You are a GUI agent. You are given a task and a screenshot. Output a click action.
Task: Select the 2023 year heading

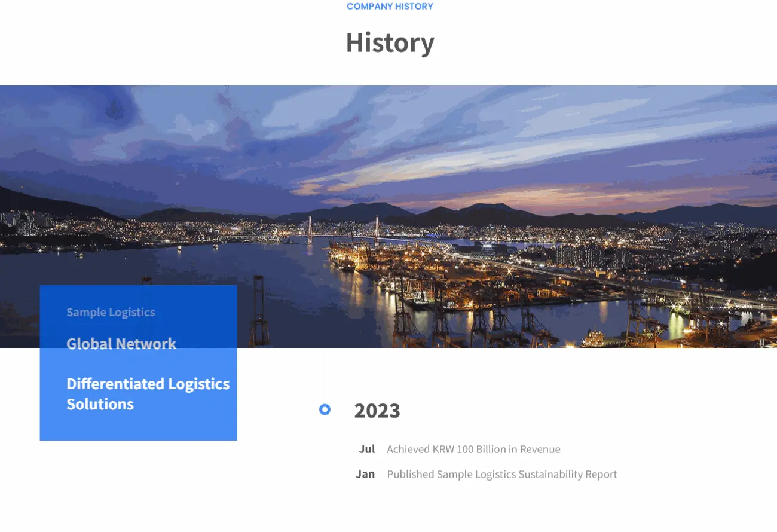tap(377, 411)
